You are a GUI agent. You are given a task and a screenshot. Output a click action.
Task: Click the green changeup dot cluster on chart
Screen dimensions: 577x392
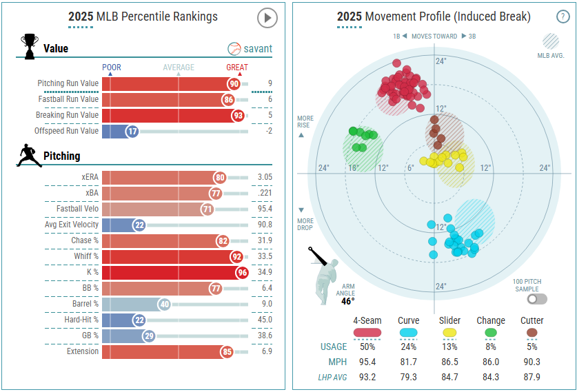tap(363, 138)
